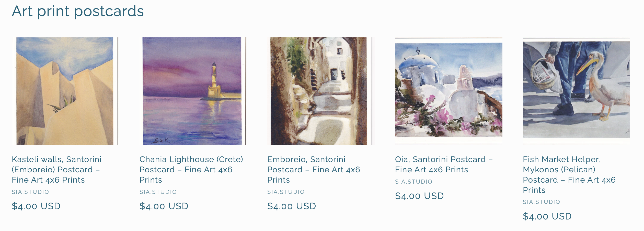Click the $4.00 USD price for Fish Market Helper

click(547, 216)
